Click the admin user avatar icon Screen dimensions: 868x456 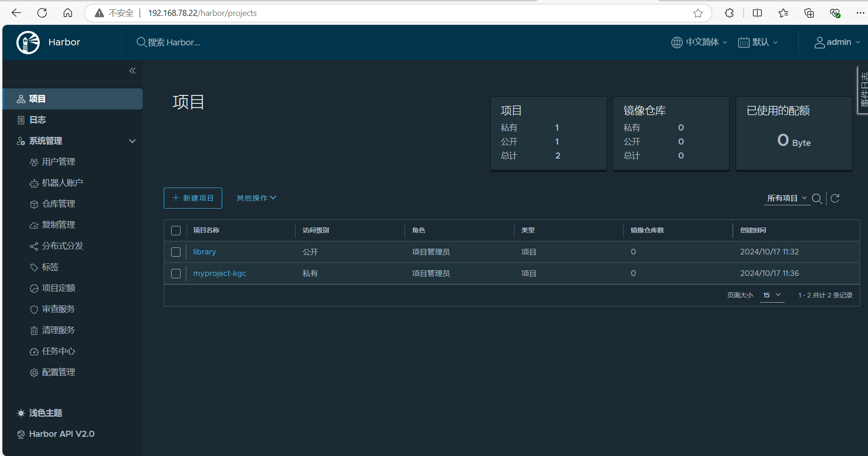point(819,43)
